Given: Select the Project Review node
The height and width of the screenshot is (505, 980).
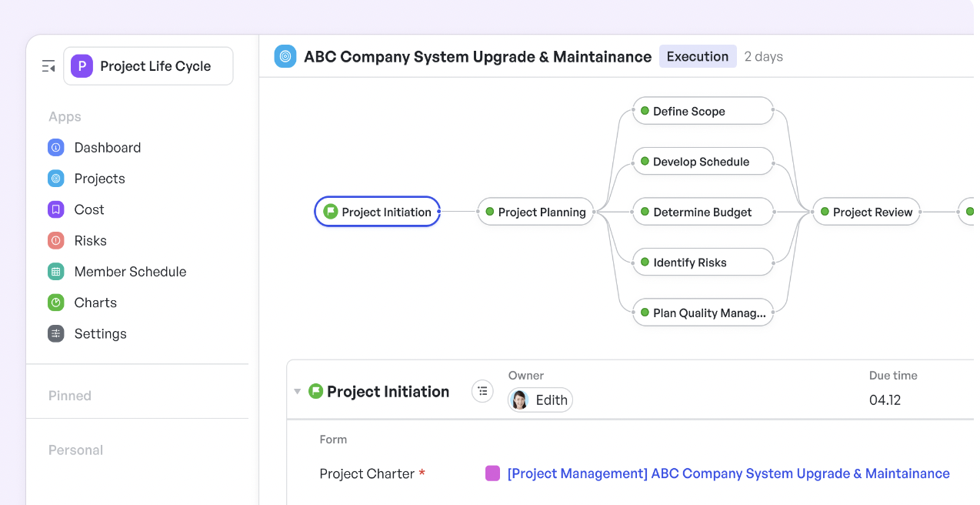Looking at the screenshot, I should 866,212.
